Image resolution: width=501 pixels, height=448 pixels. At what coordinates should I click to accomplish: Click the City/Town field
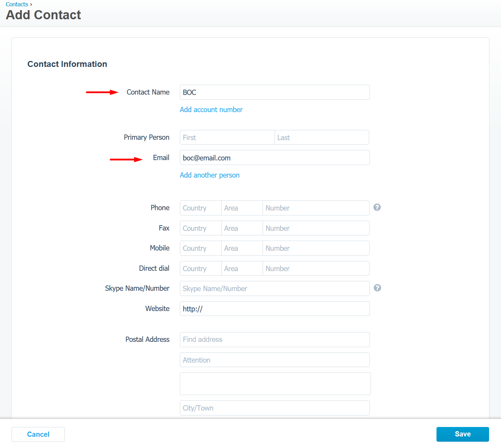click(275, 408)
